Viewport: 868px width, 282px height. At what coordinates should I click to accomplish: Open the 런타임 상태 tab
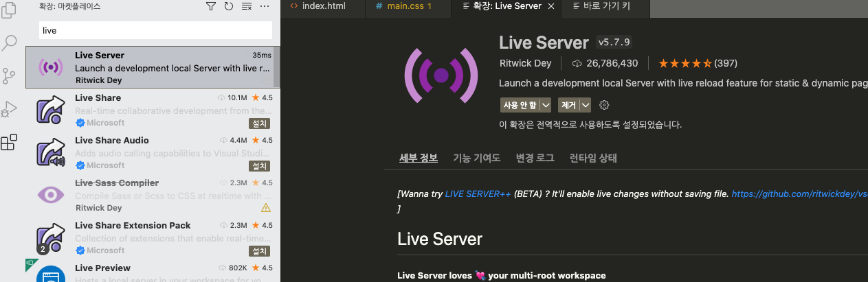pos(593,158)
